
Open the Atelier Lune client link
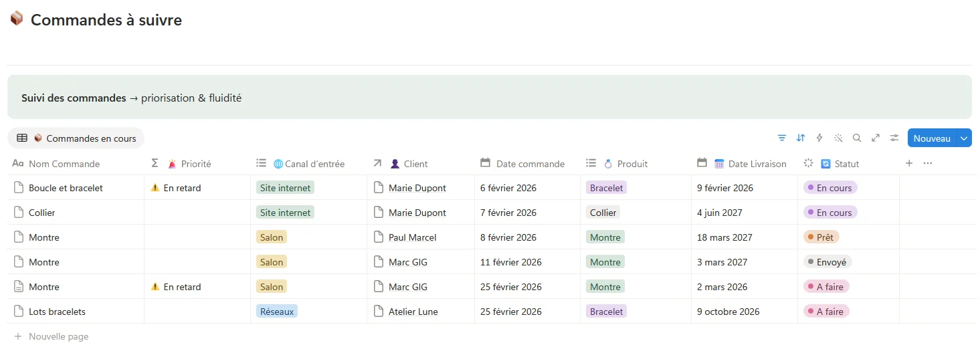pyautogui.click(x=413, y=312)
